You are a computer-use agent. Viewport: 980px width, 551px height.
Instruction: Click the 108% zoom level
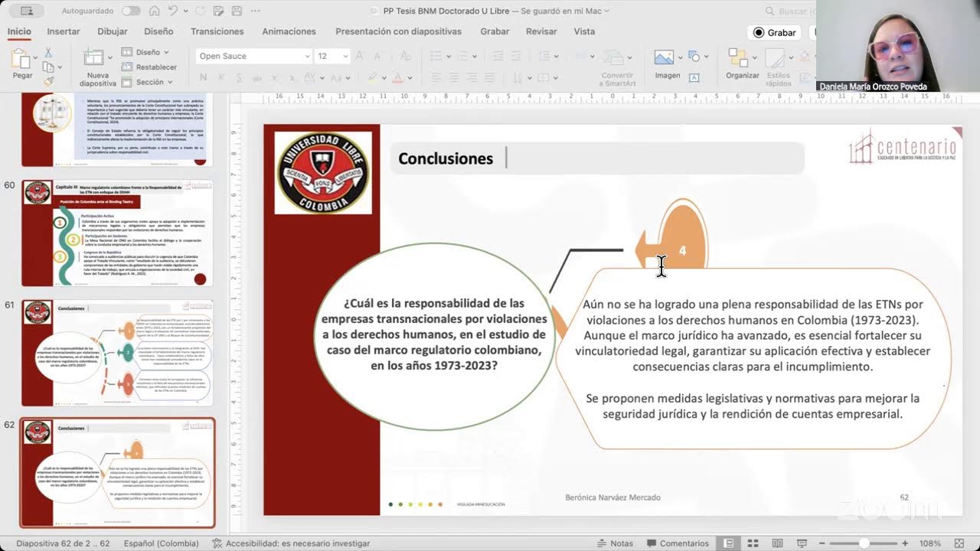(929, 543)
